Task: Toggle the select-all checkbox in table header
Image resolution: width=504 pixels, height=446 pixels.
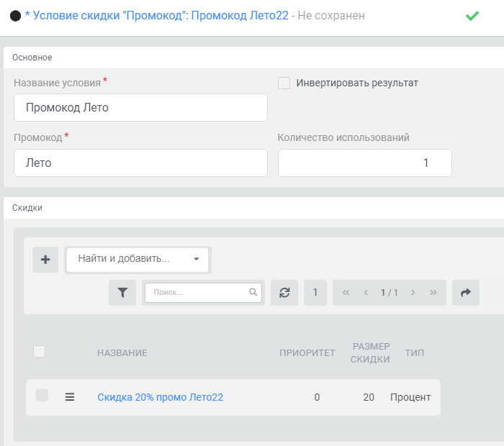Action: pyautogui.click(x=39, y=351)
